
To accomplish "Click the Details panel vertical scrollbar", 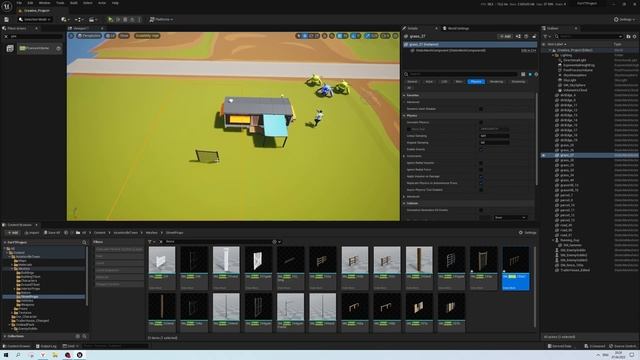I will pos(536,139).
